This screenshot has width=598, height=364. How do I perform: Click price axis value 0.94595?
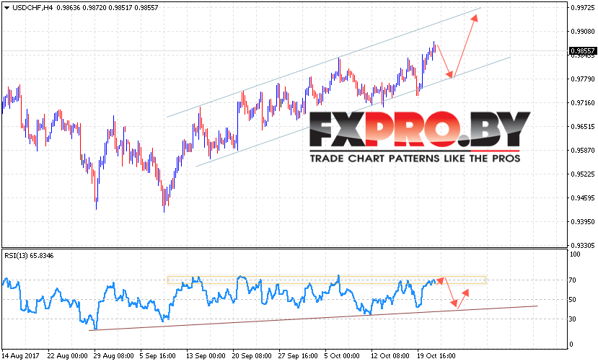[582, 197]
